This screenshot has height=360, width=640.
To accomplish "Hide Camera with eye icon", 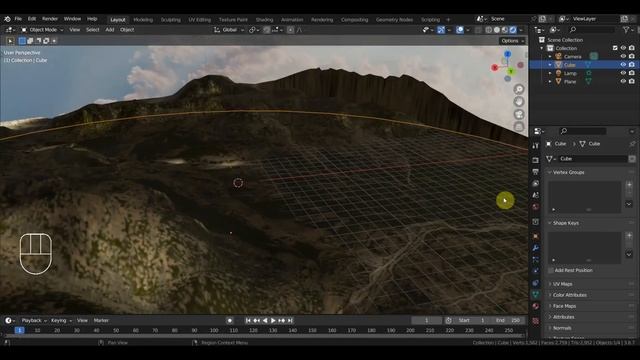I will click(x=623, y=56).
